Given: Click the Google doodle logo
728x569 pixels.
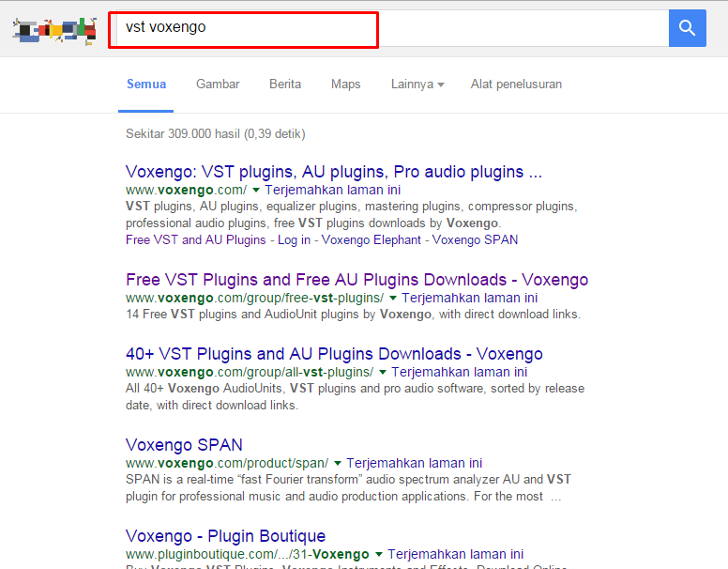Looking at the screenshot, I should point(54,30).
